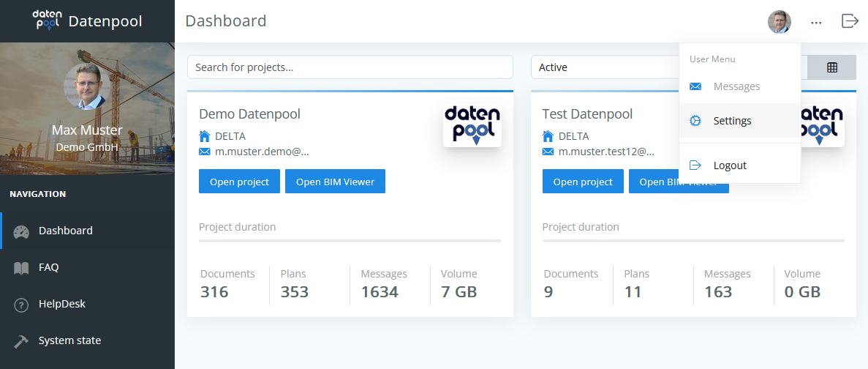
Task: Open the Active project status dropdown
Action: (x=605, y=67)
